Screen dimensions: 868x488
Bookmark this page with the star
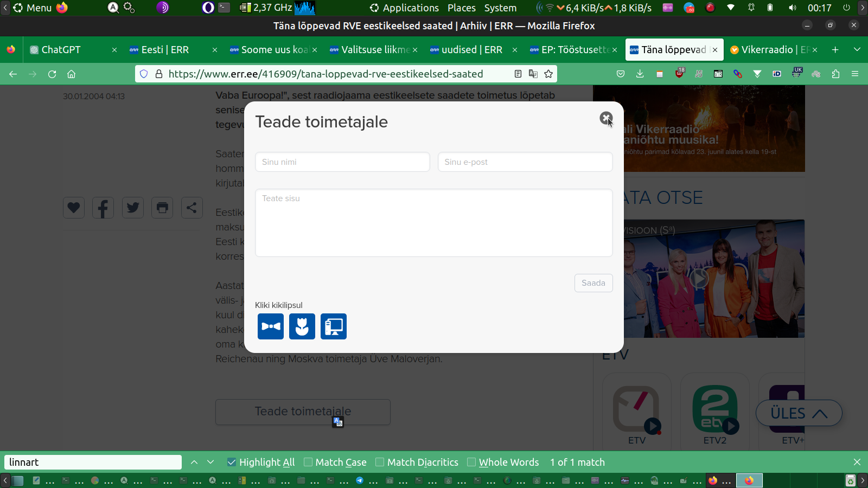(x=548, y=74)
